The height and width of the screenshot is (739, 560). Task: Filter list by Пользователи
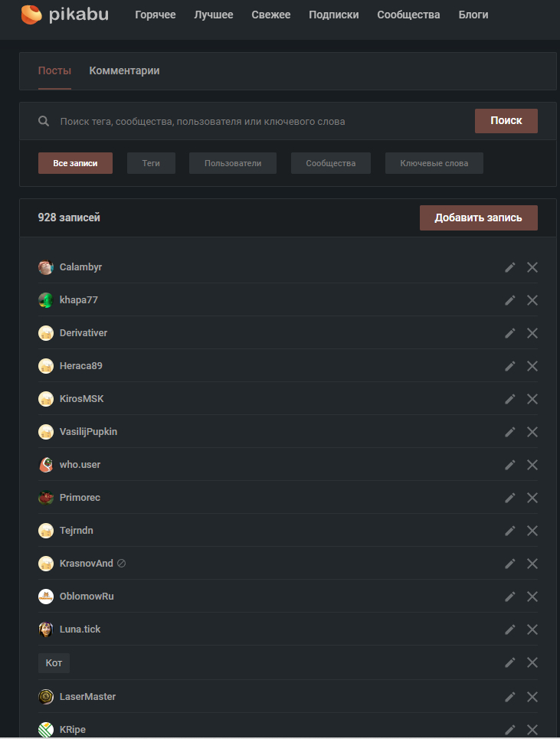tap(233, 163)
